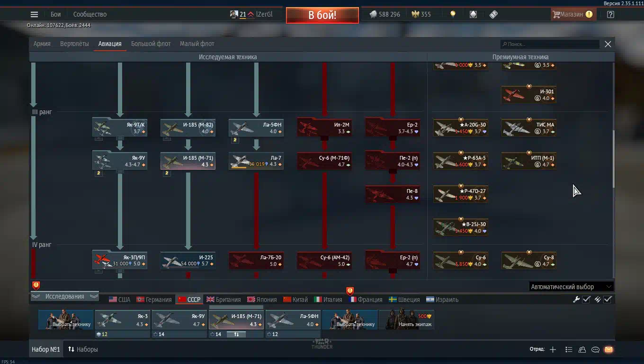Viewport: 644px width, 364px height.
Task: Select the Су-6 (АМ-42) card
Action: click(324, 261)
